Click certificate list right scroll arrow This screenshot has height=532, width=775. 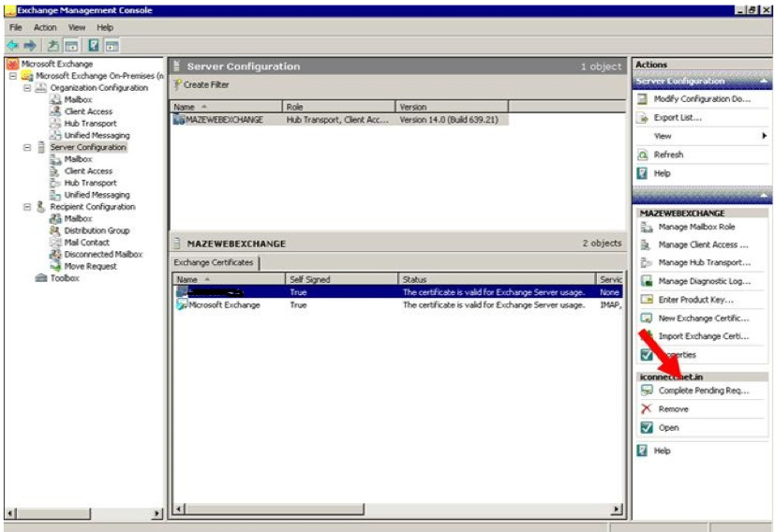tap(617, 510)
